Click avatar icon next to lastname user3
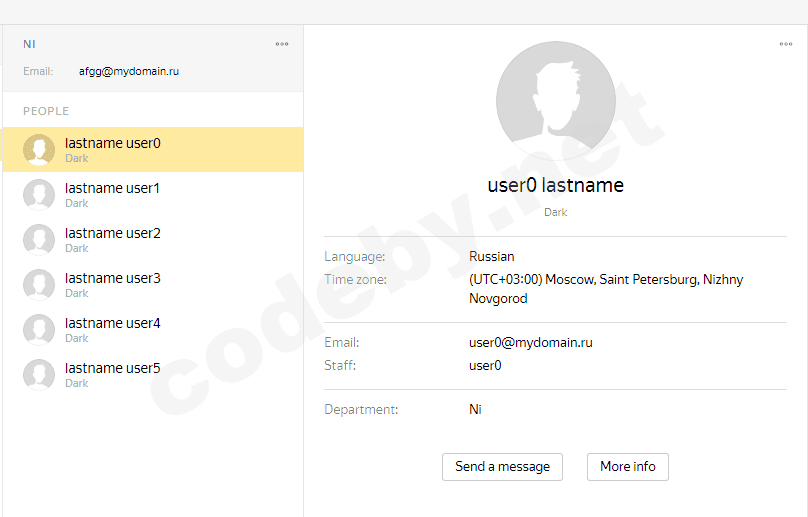The width and height of the screenshot is (808, 517). click(39, 285)
